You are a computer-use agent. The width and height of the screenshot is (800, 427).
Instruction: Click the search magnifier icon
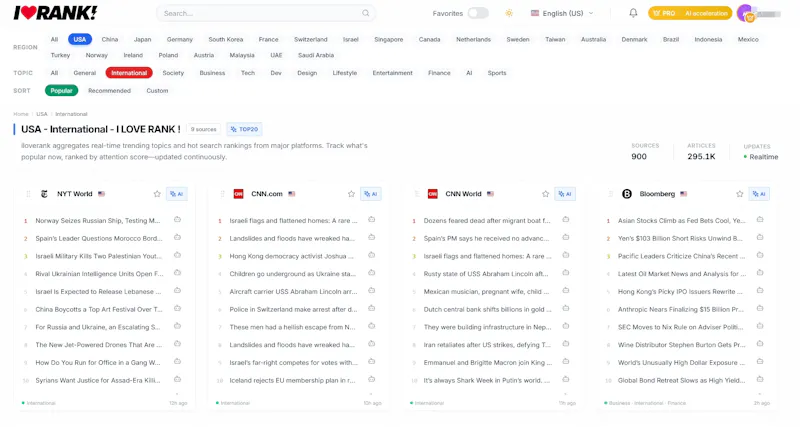tap(366, 13)
